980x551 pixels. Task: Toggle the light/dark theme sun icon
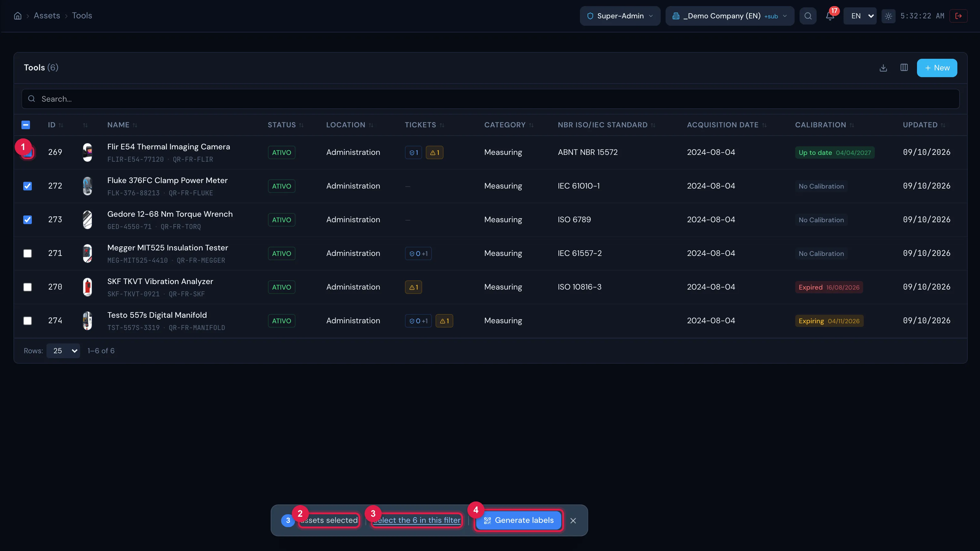[x=888, y=16]
